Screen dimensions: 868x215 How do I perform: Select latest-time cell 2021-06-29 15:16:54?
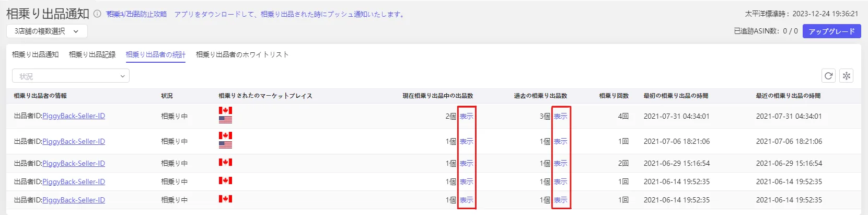[x=789, y=163]
